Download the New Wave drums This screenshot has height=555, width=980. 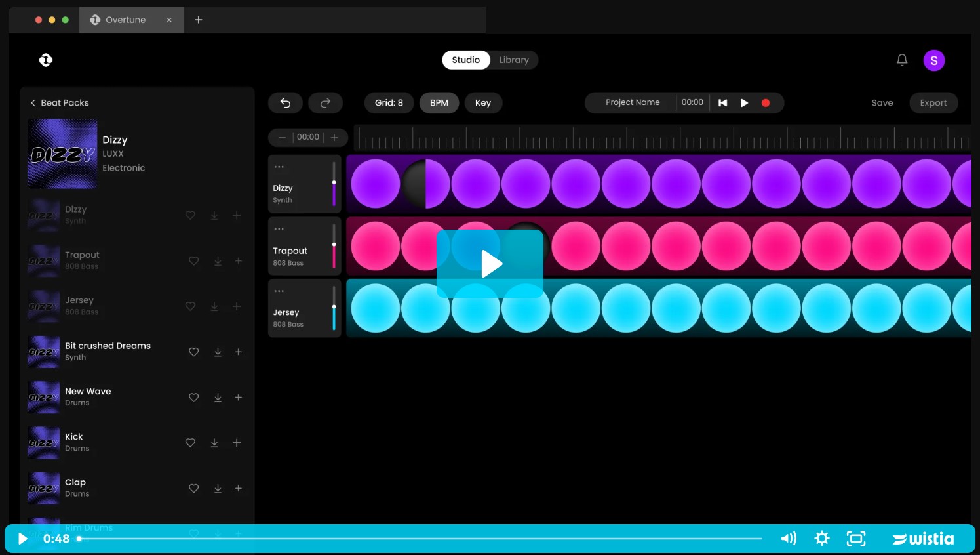click(218, 398)
